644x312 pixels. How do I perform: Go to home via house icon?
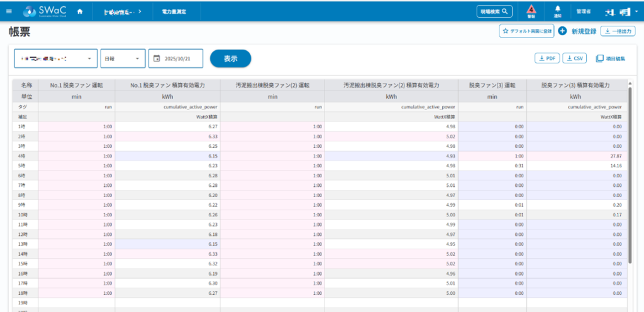[x=79, y=11]
